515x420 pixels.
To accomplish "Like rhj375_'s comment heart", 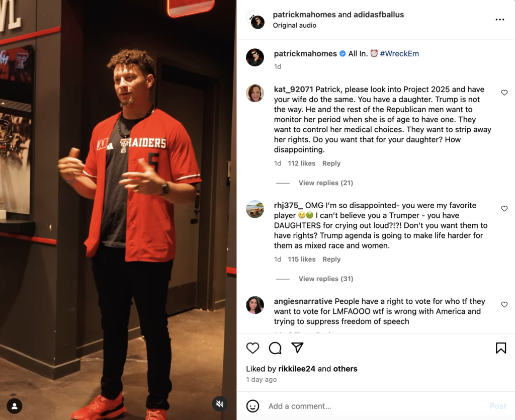I will 504,209.
